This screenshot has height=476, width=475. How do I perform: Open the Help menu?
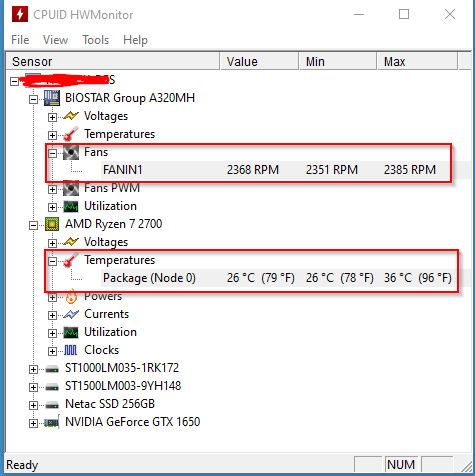point(135,40)
